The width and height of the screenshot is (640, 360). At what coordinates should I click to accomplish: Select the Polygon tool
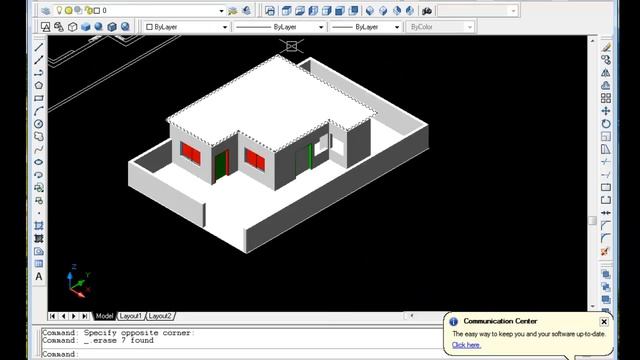(x=39, y=85)
